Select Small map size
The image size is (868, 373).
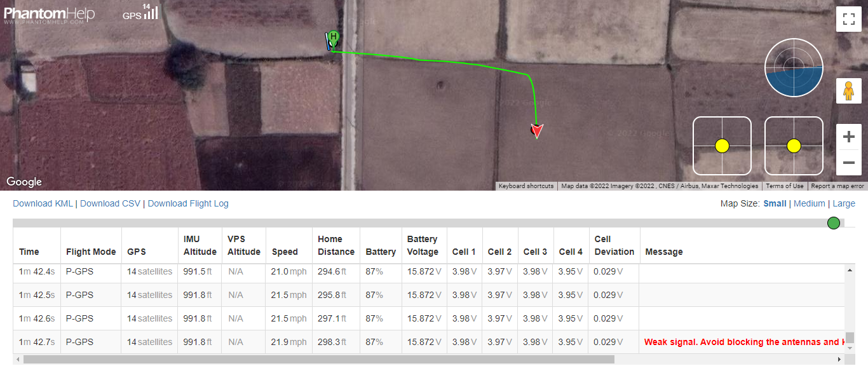point(775,203)
